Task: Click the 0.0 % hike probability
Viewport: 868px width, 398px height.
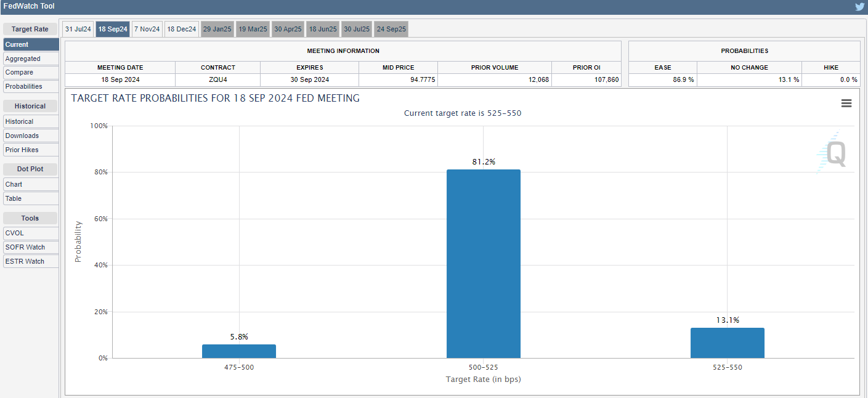Action: [848, 79]
